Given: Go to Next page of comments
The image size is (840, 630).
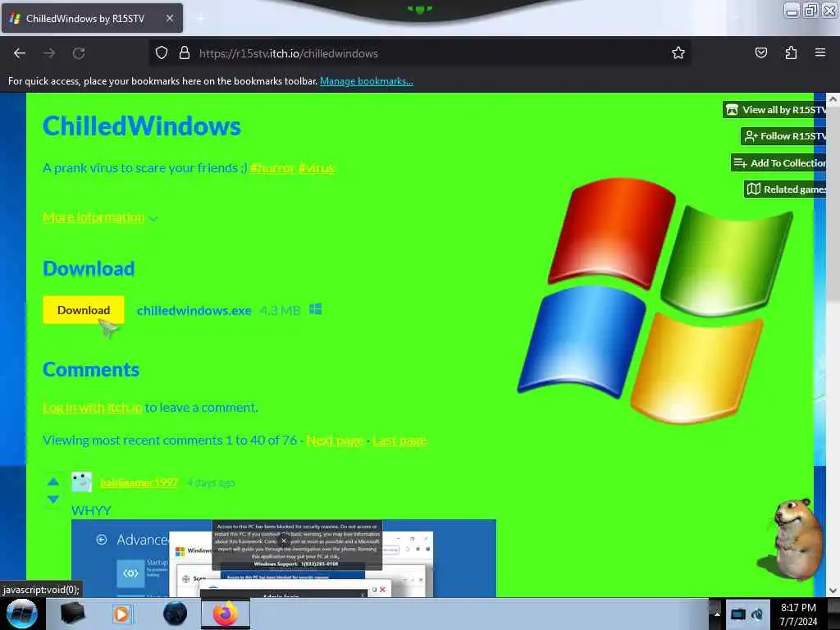Looking at the screenshot, I should 335,441.
